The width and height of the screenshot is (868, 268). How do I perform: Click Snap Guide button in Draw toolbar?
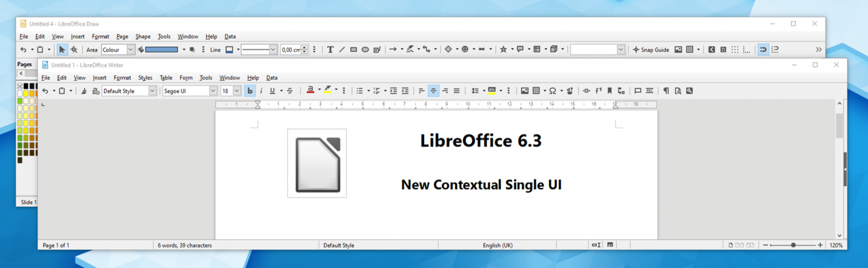coord(651,49)
